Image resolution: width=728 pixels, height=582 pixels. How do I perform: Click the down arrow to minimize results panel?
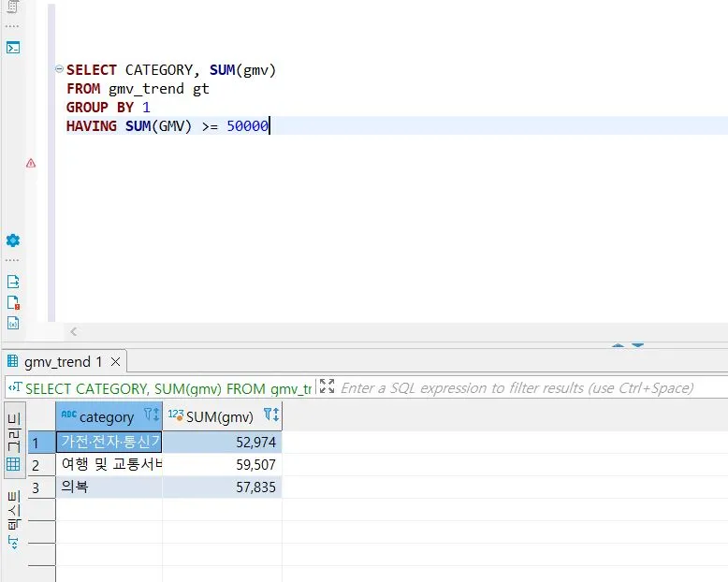point(638,345)
